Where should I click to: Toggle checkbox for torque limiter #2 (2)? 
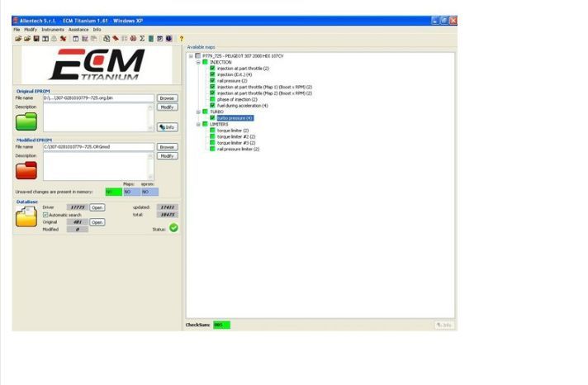[x=212, y=136]
